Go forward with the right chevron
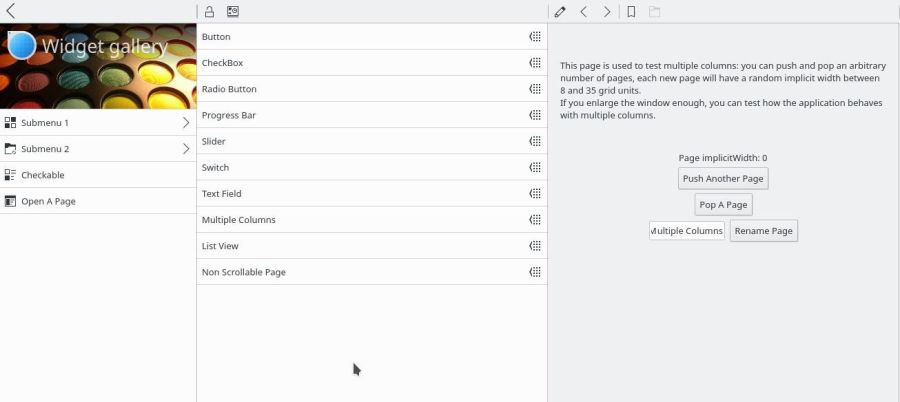 pos(607,12)
